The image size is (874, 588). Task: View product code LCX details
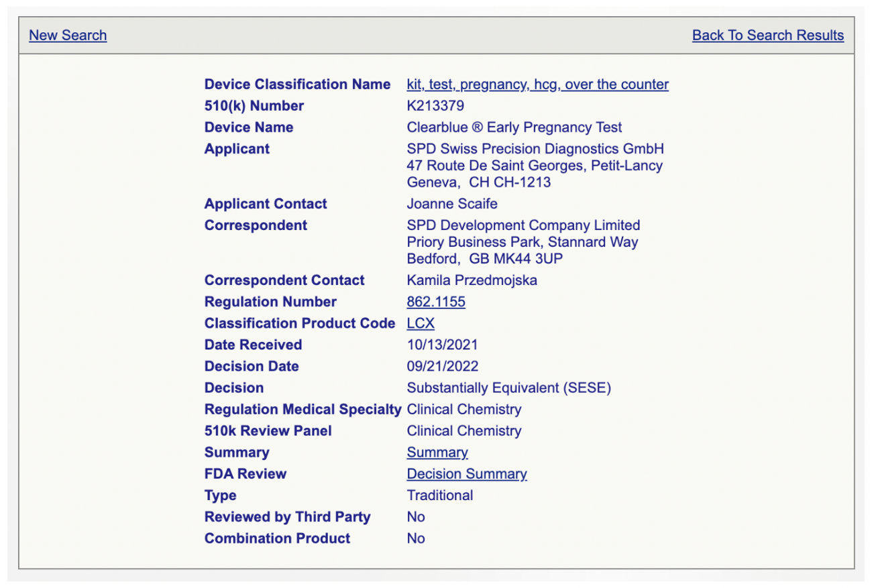point(420,323)
